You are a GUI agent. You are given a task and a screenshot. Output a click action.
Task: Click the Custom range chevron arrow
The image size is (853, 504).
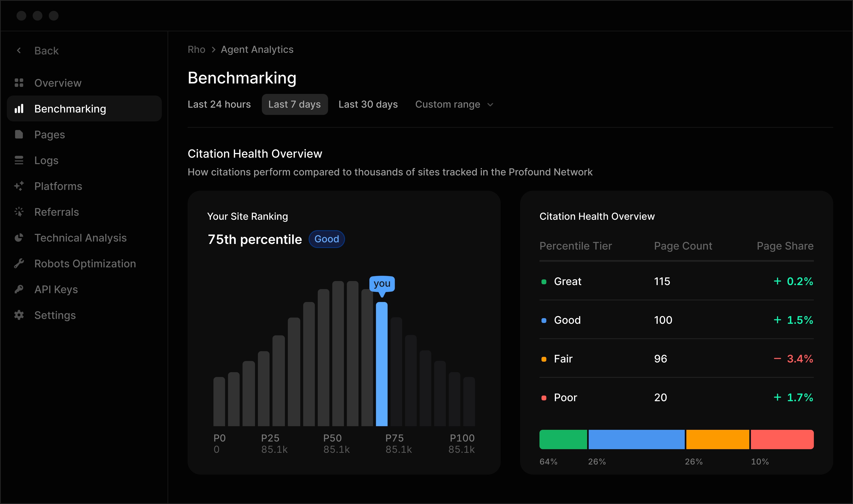tap(490, 105)
